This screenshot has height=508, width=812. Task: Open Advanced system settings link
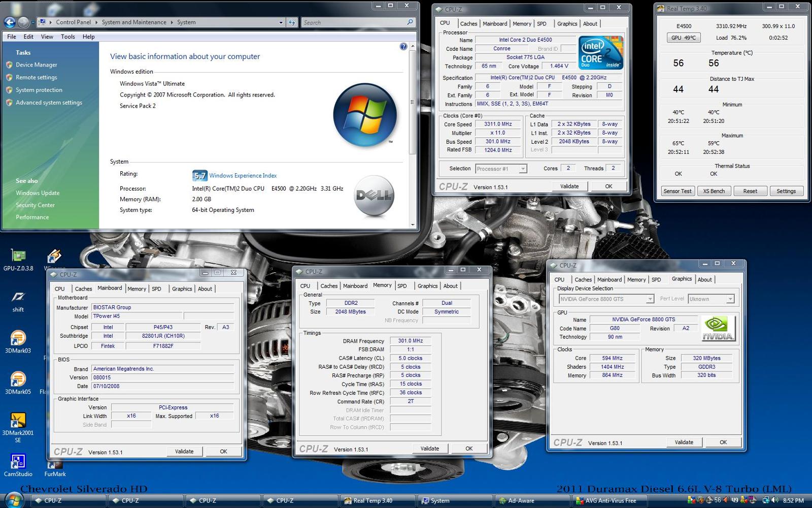click(x=49, y=103)
